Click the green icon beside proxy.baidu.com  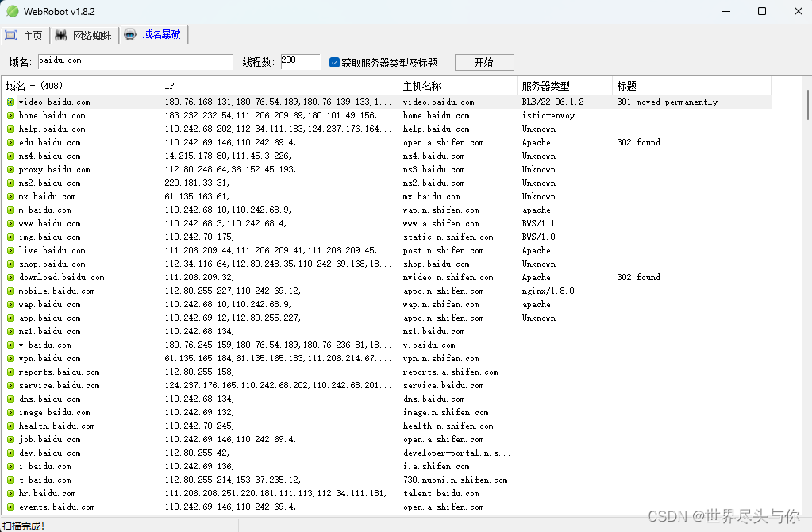coord(10,169)
